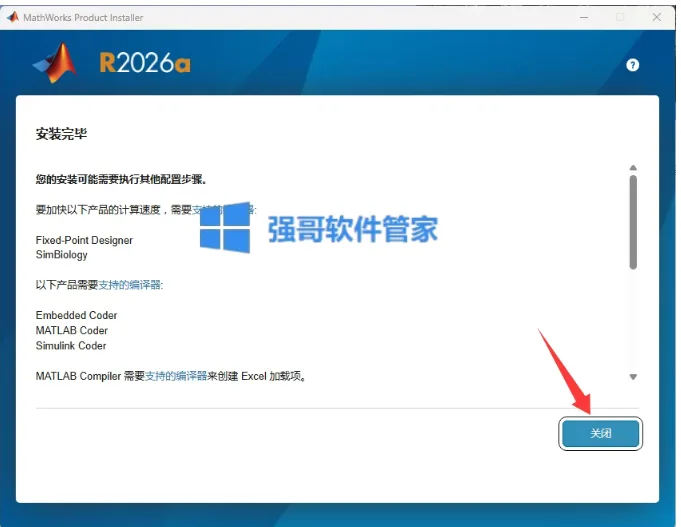The width and height of the screenshot is (681, 527).
Task: Click the large MATLAB logo beside R2026a
Action: point(56,63)
